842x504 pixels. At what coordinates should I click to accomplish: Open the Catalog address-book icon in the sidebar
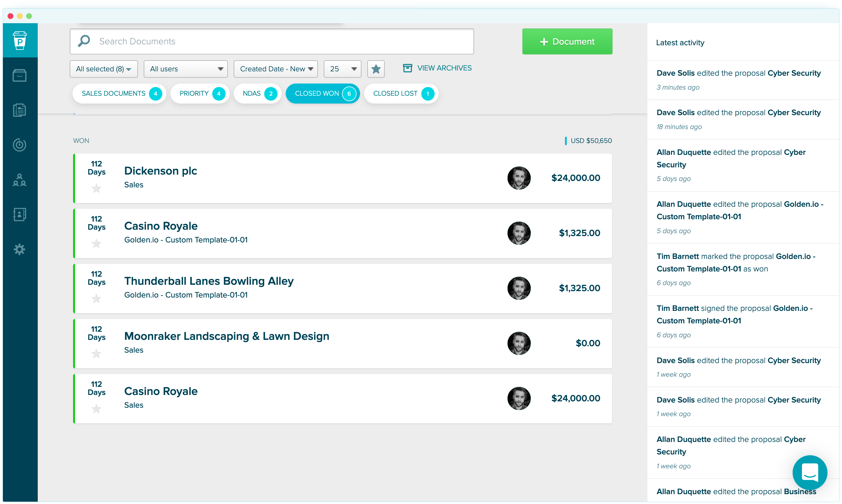tap(19, 214)
